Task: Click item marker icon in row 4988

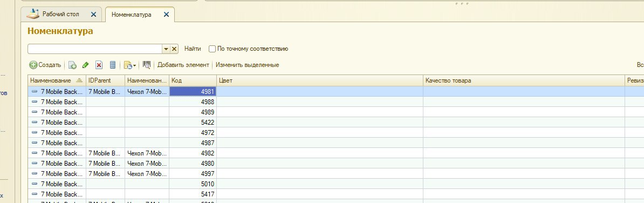Action: point(35,102)
